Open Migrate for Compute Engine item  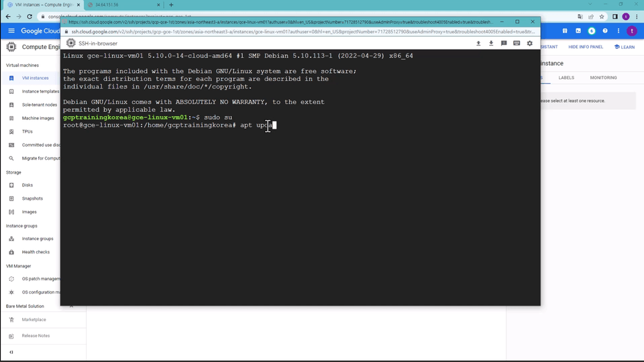[x=41, y=158]
